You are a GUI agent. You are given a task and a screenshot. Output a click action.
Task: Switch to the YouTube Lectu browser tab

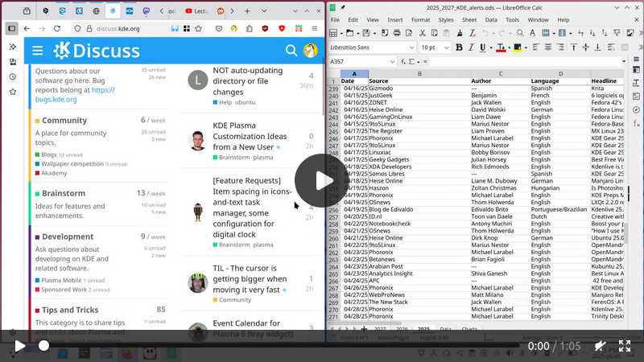(196, 11)
